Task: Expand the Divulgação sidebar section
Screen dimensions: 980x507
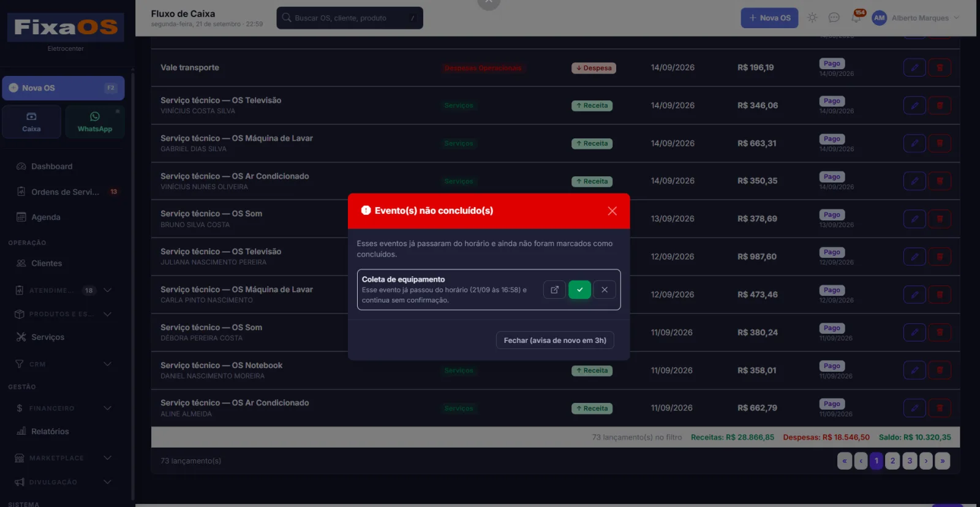Action: (64, 482)
